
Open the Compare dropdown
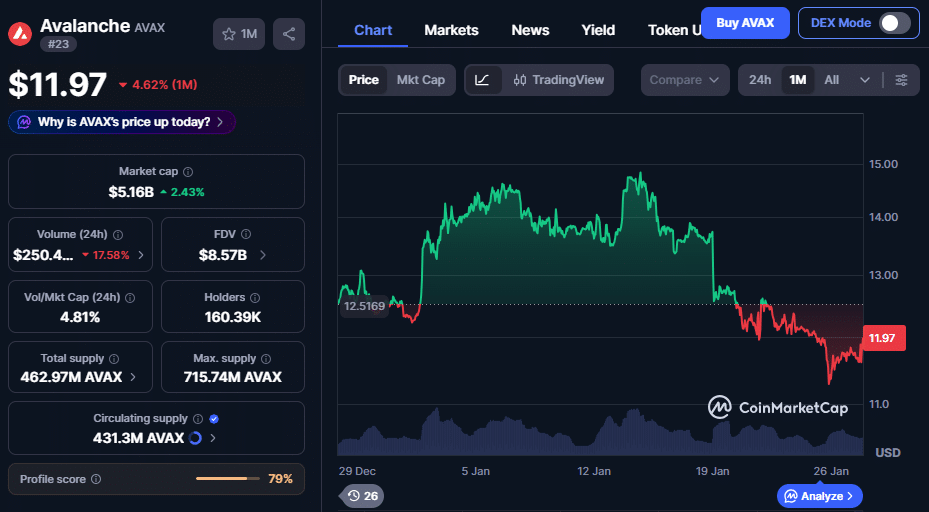point(685,80)
